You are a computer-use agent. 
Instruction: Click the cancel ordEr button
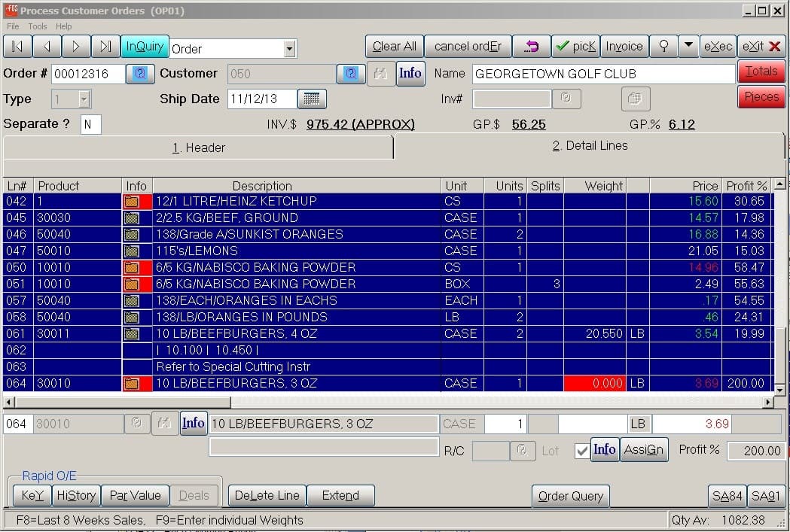tap(468, 47)
